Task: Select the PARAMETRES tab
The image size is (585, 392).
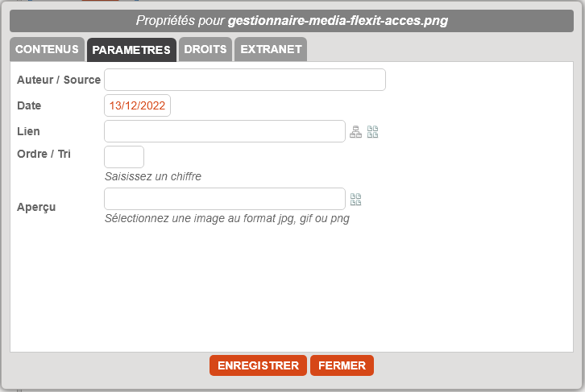Action: click(131, 50)
